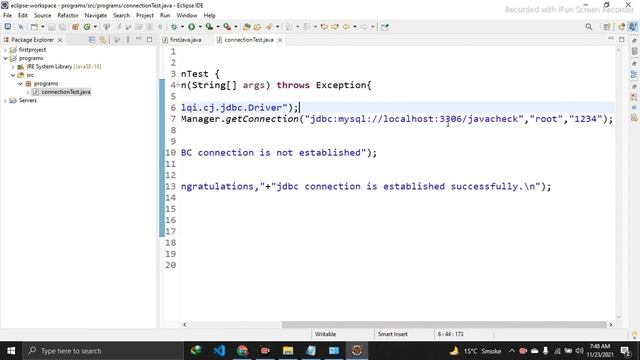Open Chrome from the taskbar

(242, 351)
